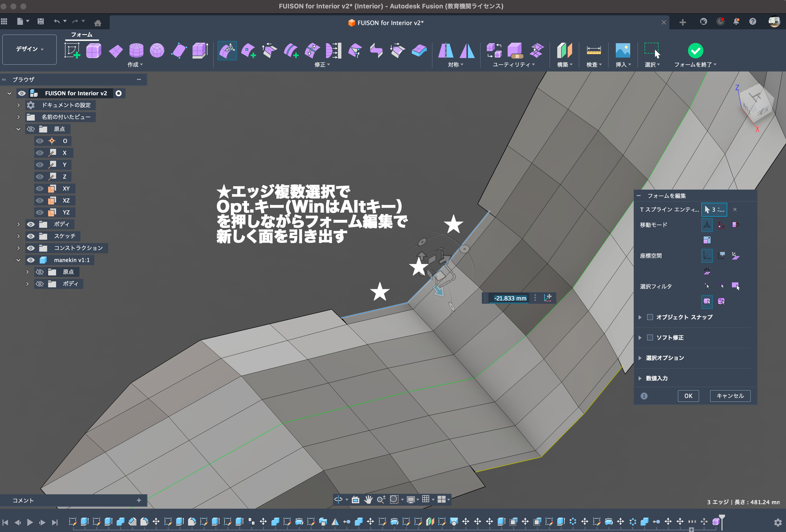786x532 pixels.
Task: Select the Box form creation tool
Action: (x=94, y=51)
